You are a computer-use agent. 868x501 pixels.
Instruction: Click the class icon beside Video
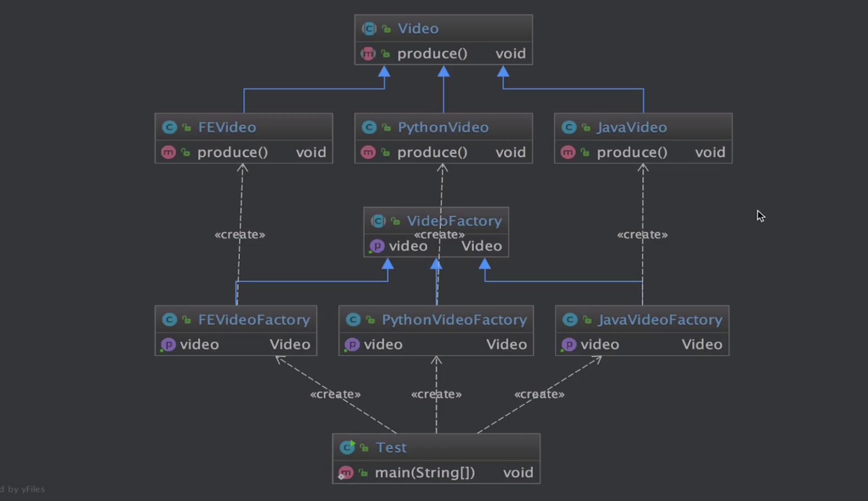pyautogui.click(x=369, y=29)
